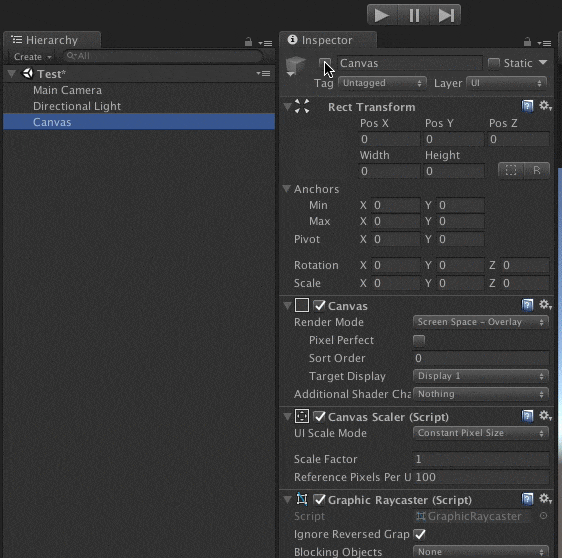
Task: Click the Play button
Action: tap(382, 15)
